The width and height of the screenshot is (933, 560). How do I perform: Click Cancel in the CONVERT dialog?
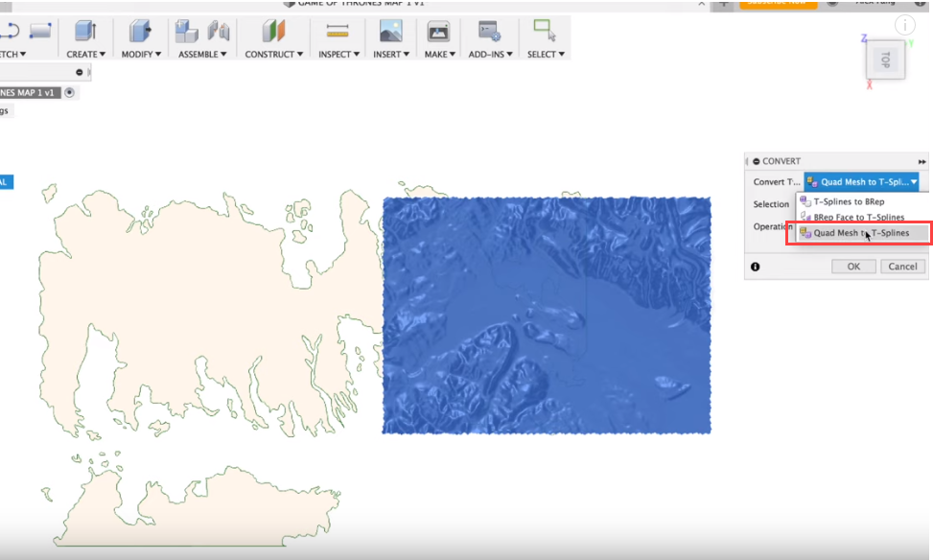coord(902,267)
